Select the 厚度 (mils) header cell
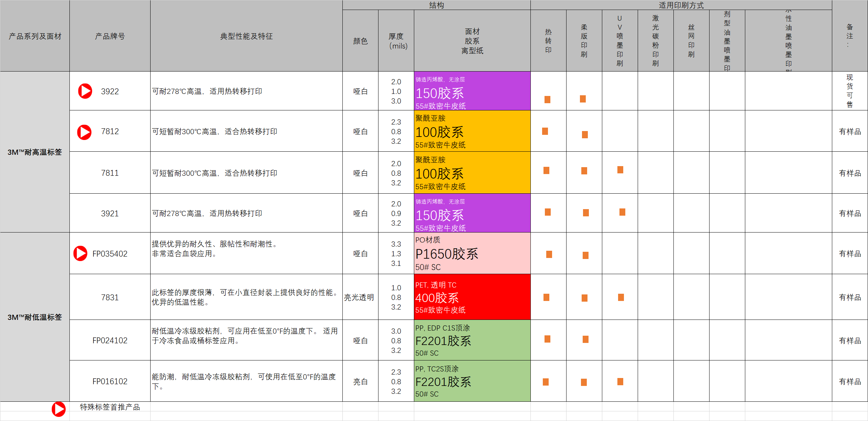Image resolution: width=868 pixels, height=421 pixels. [396, 41]
